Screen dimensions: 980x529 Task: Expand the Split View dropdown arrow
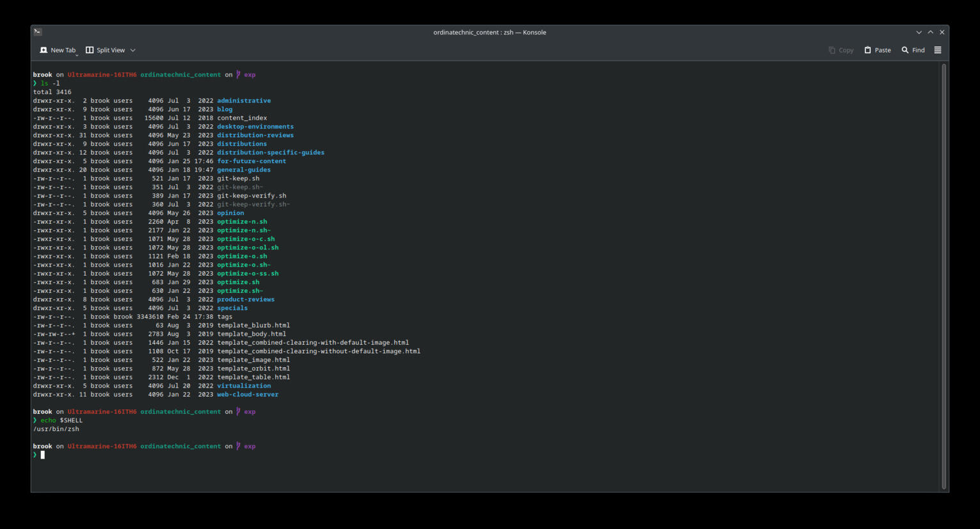pyautogui.click(x=133, y=50)
